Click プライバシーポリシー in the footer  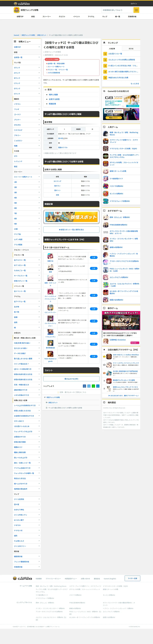[53, 578]
